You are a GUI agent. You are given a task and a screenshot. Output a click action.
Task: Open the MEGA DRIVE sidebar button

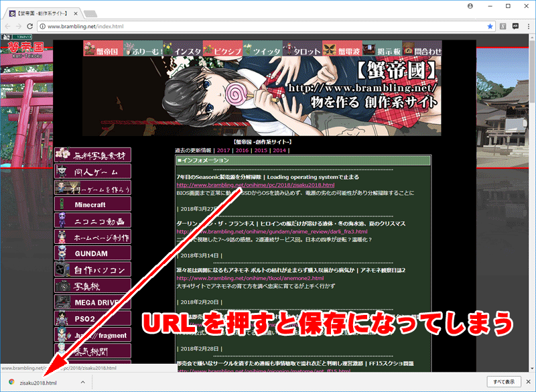tap(92, 302)
